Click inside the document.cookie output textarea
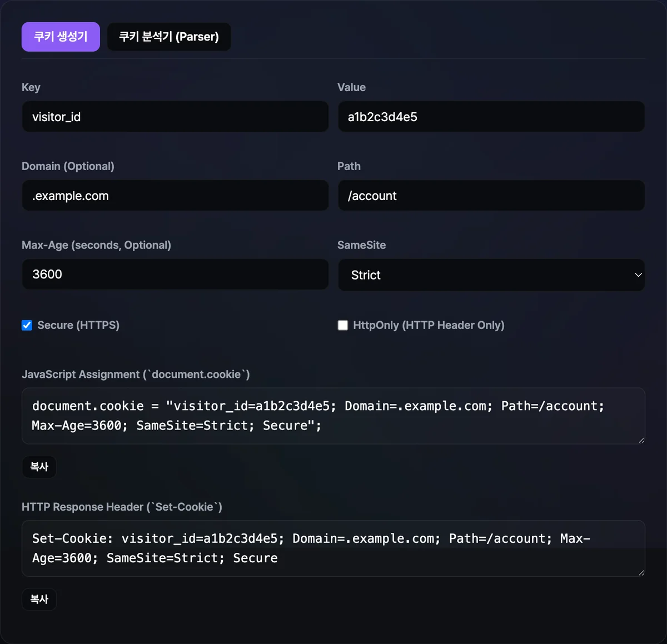667x644 pixels. pos(333,416)
